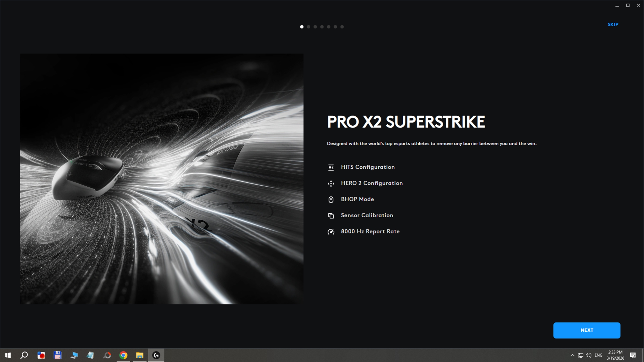Open the Windows Start menu
The height and width of the screenshot is (362, 644).
point(8,355)
